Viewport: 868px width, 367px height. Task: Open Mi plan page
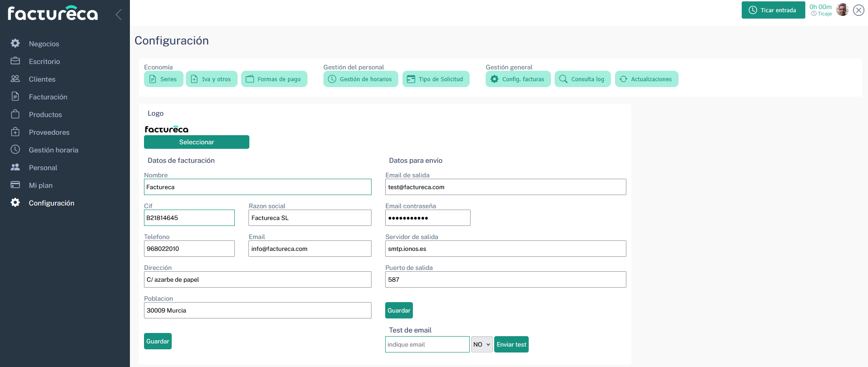[x=41, y=185]
